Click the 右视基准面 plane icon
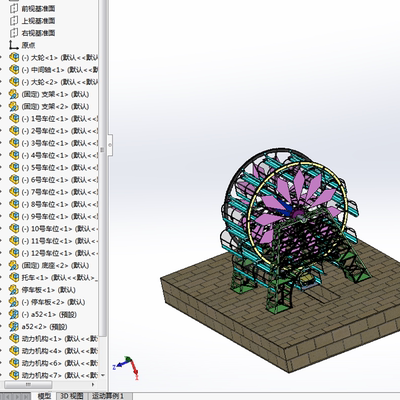 click(x=14, y=33)
